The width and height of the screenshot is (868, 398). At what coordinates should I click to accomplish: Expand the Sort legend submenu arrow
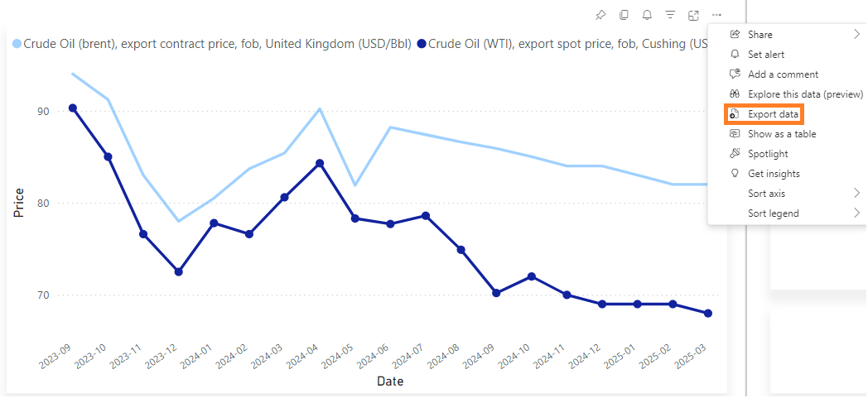tap(856, 213)
